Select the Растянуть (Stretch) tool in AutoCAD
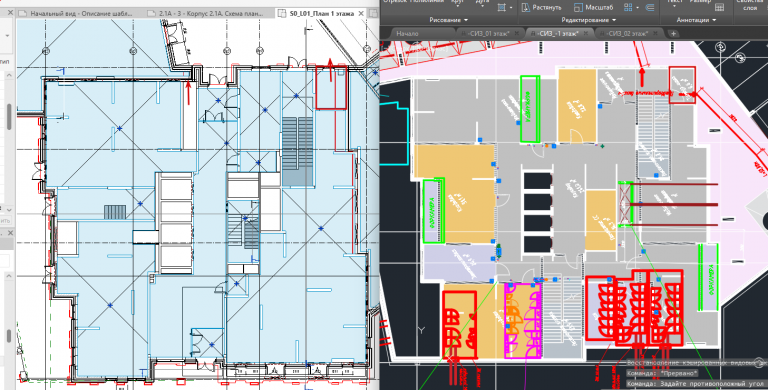768x390 pixels. 541,7
